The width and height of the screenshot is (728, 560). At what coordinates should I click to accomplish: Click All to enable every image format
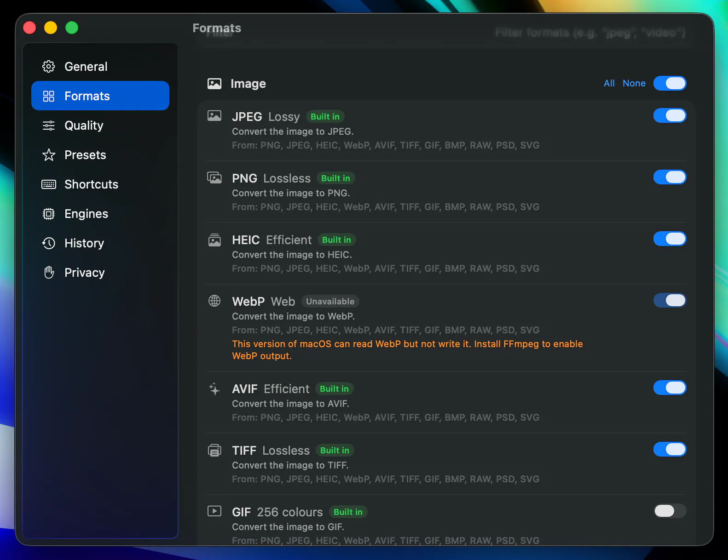pos(609,83)
